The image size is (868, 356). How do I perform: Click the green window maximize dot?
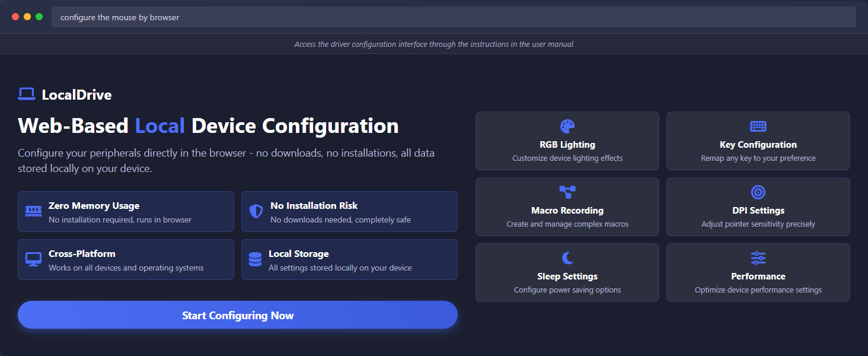[39, 17]
